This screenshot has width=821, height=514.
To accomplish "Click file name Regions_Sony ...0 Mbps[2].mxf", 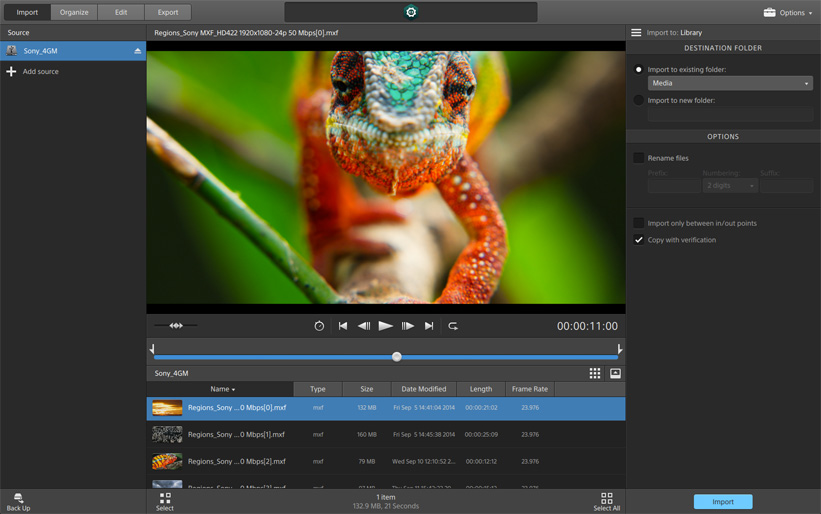I will click(x=237, y=462).
